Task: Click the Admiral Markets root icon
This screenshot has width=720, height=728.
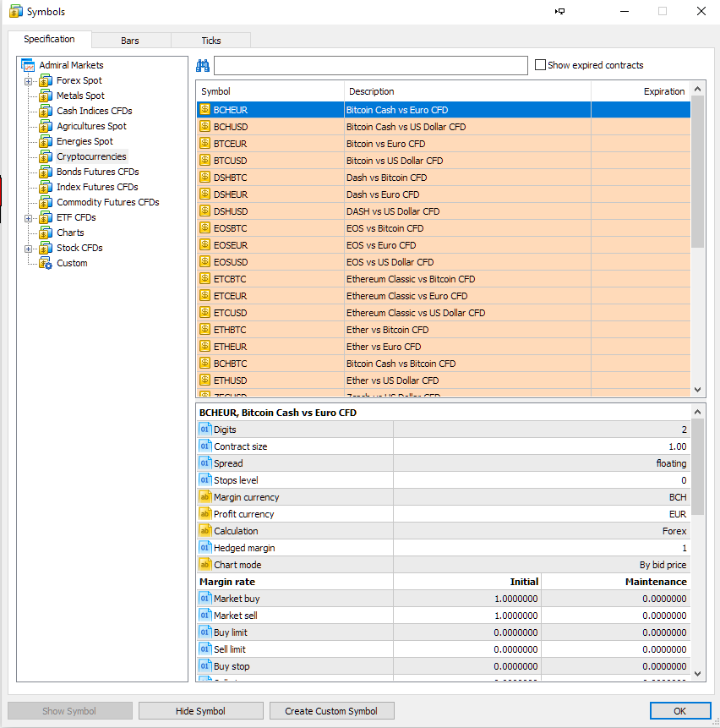Action: tap(29, 65)
